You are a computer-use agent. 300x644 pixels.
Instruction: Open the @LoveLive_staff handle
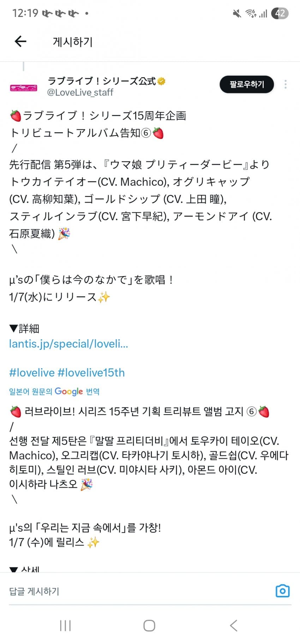pyautogui.click(x=80, y=93)
